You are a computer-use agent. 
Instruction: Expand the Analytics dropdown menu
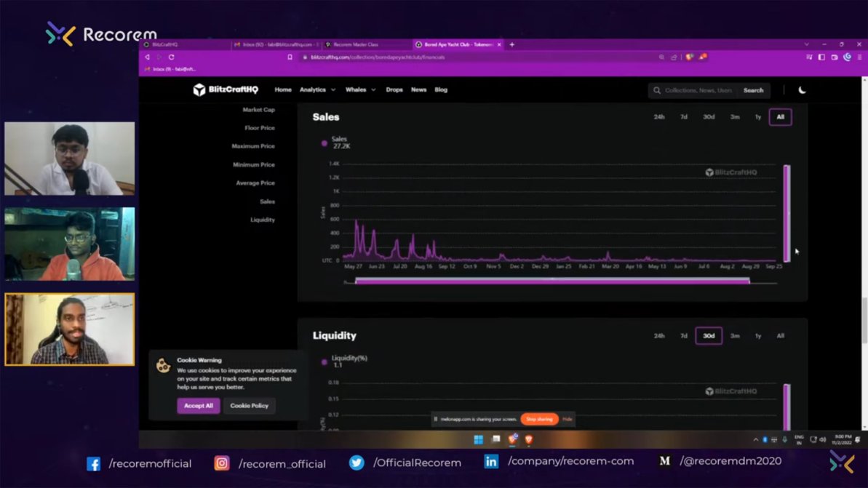[x=317, y=89]
